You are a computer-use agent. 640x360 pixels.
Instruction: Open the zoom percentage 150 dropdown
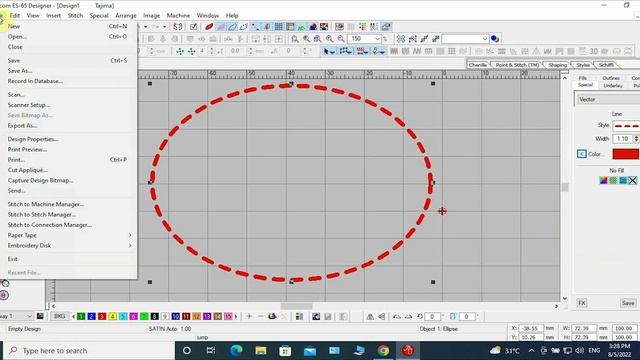pos(378,39)
